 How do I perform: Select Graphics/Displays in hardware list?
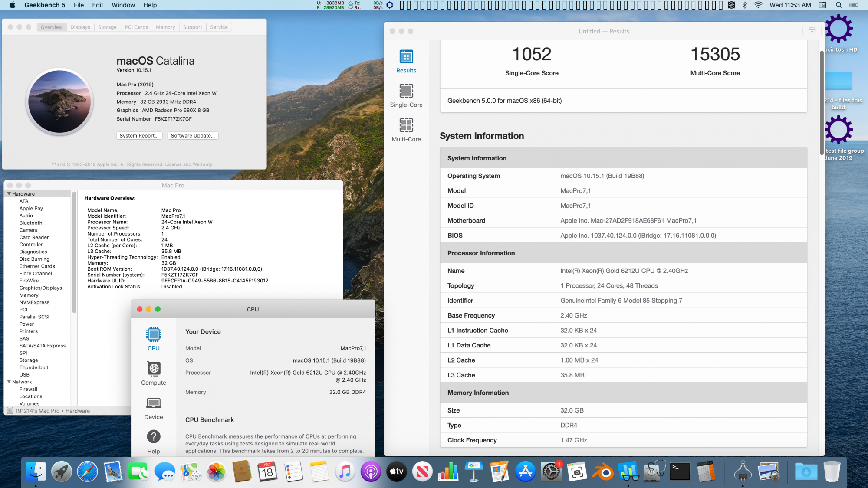point(40,288)
